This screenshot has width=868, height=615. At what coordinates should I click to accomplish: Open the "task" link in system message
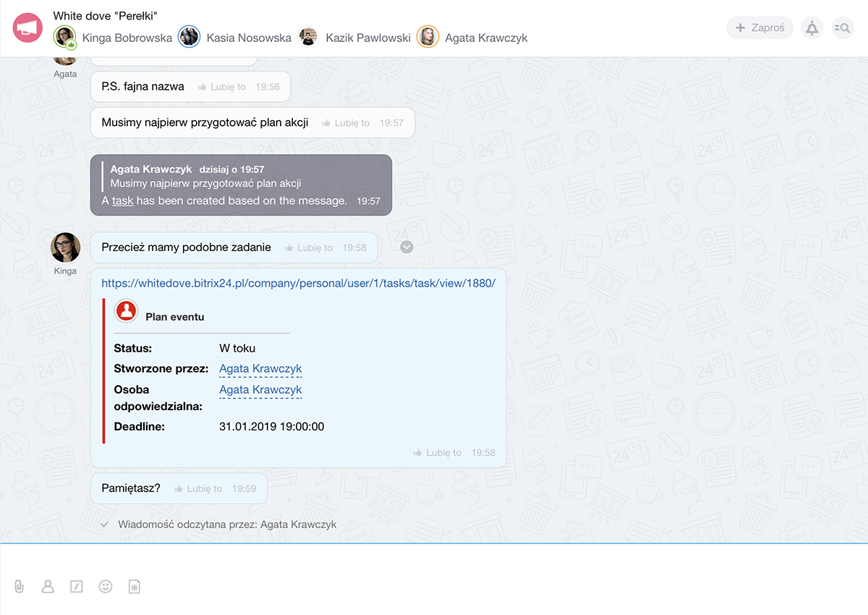pyautogui.click(x=122, y=200)
